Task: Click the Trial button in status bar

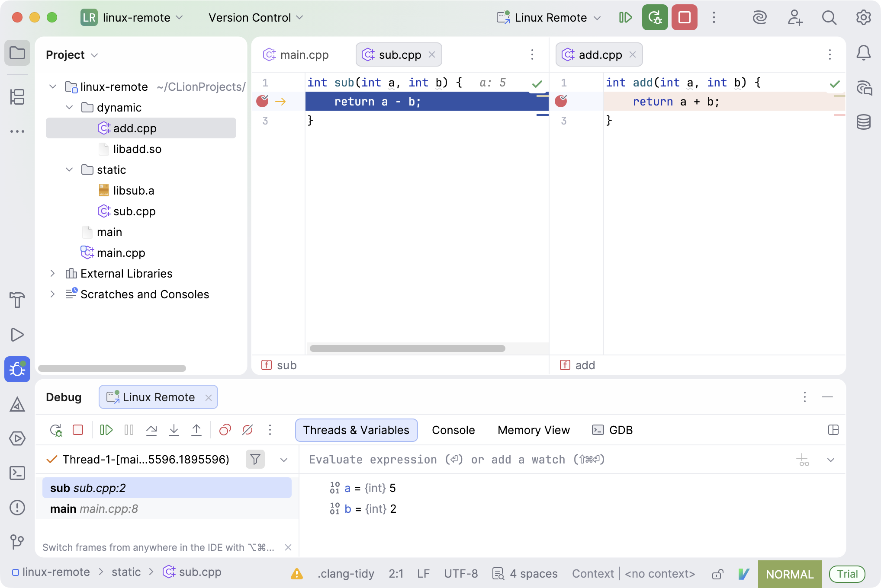Action: pyautogui.click(x=847, y=574)
